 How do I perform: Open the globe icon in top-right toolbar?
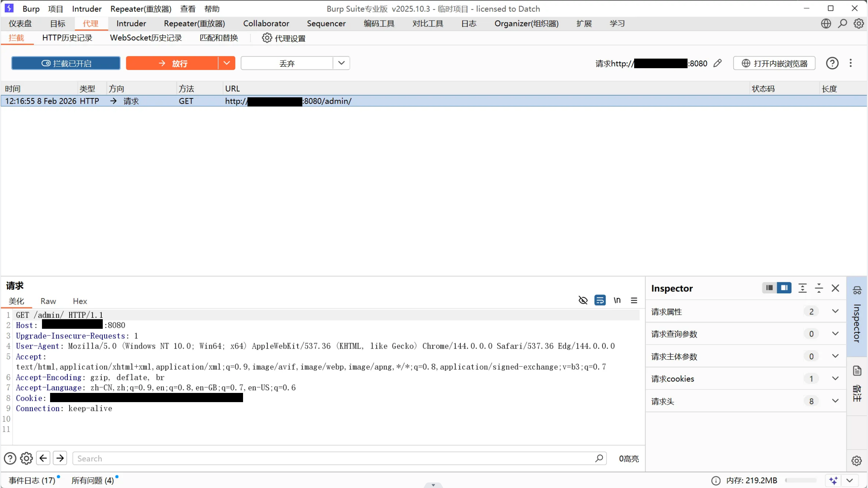[x=826, y=24]
